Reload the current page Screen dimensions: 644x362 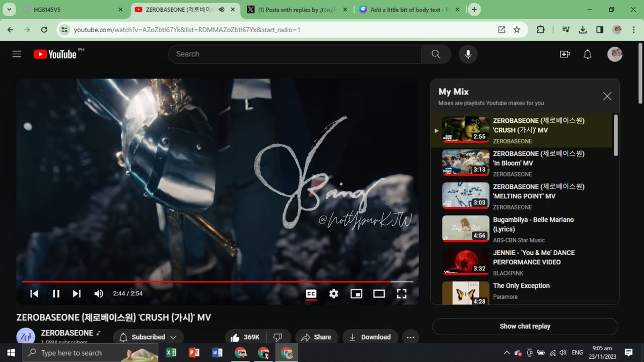click(45, 29)
